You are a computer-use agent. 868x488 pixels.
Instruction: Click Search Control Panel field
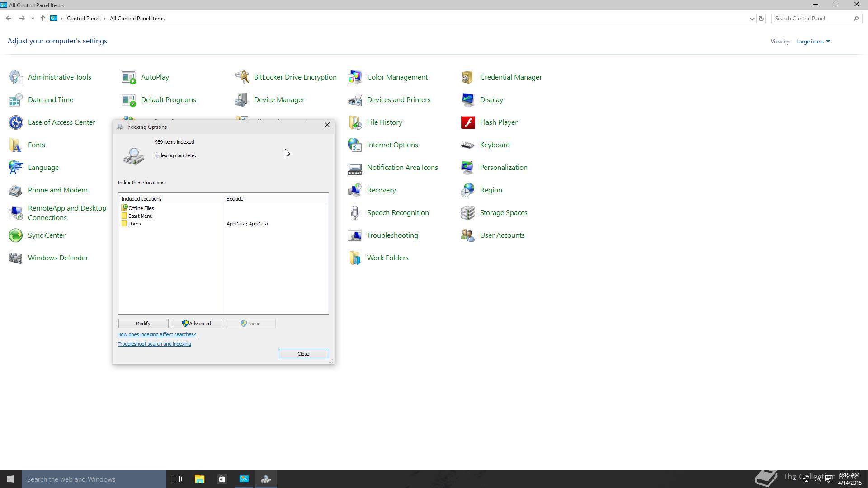(x=812, y=19)
